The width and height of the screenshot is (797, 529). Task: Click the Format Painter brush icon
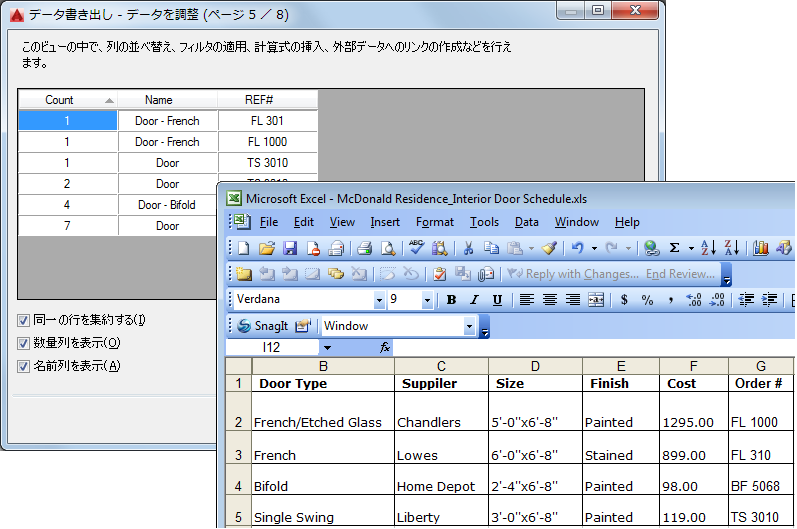click(549, 248)
